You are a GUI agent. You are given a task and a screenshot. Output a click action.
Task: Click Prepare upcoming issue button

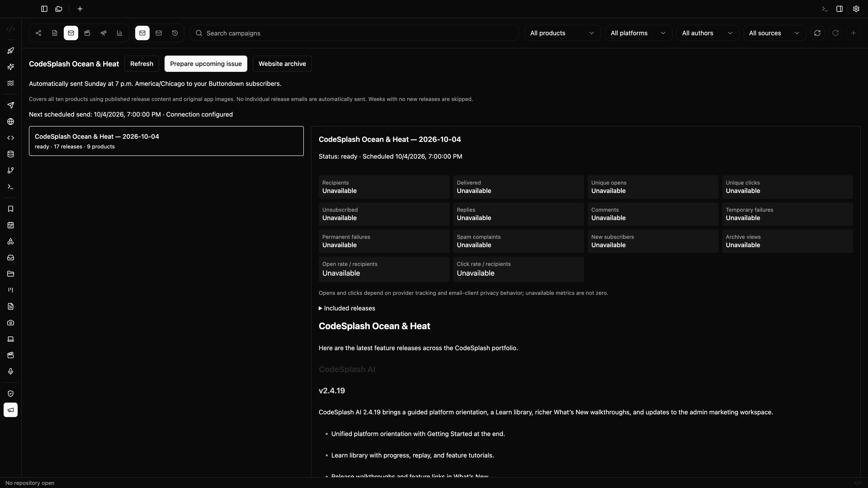click(x=205, y=64)
